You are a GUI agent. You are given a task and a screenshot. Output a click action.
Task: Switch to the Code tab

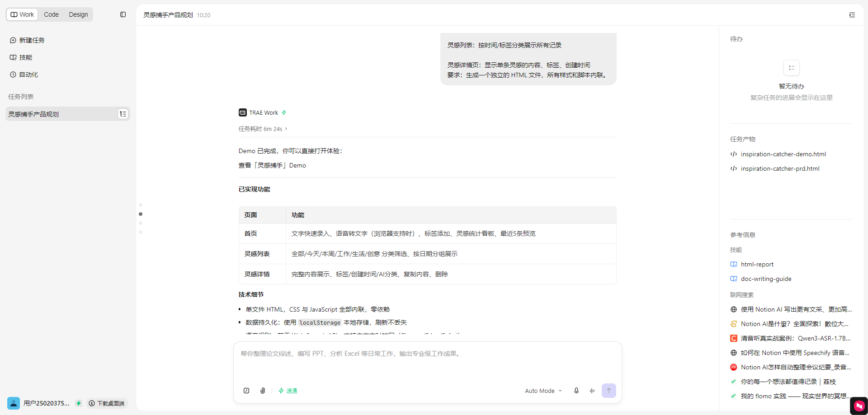(x=51, y=14)
